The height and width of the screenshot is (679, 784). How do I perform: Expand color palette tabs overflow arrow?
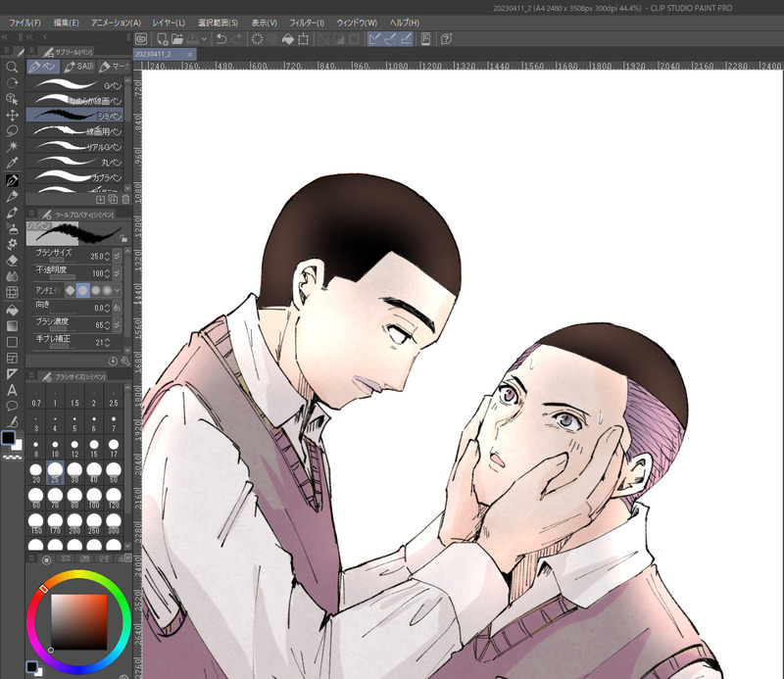coord(128,557)
